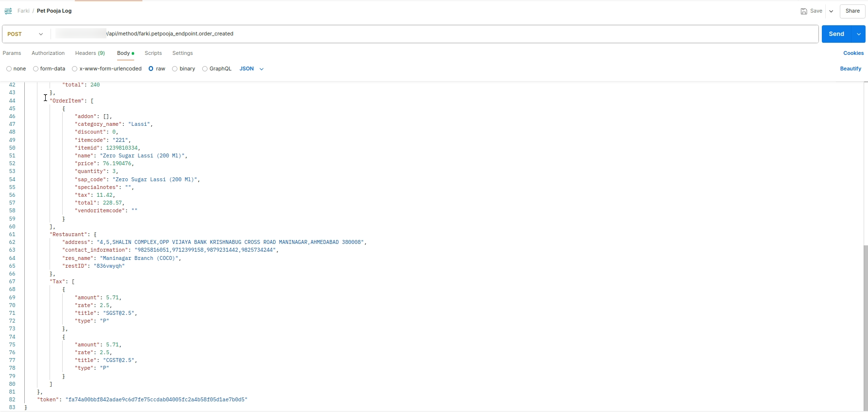
Task: Open the POST method dropdown
Action: pyautogui.click(x=26, y=34)
